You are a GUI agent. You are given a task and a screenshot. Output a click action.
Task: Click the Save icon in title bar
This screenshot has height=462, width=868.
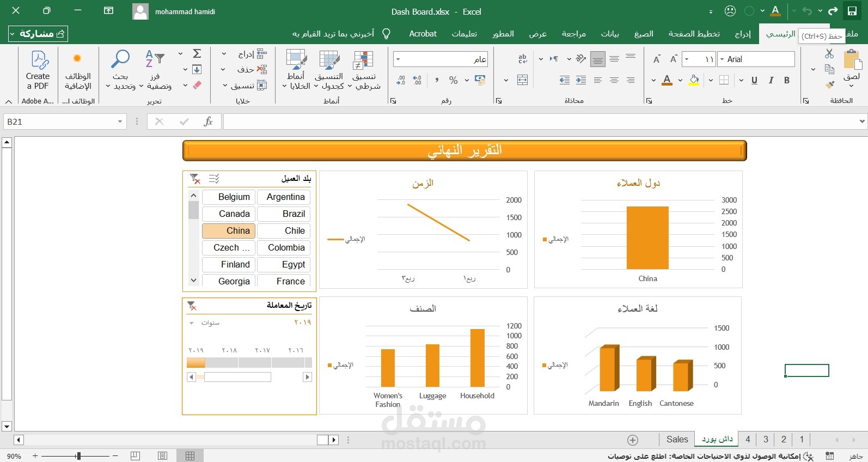[852, 11]
